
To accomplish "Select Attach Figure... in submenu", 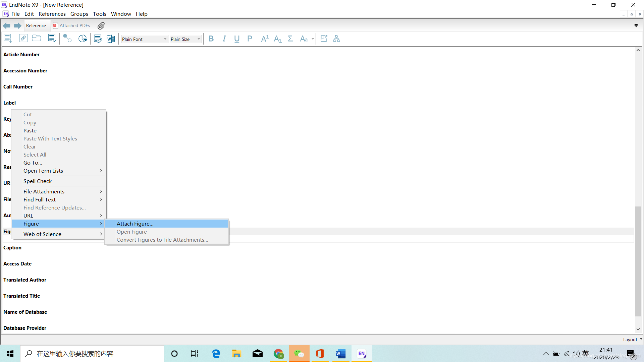I will 167,224.
